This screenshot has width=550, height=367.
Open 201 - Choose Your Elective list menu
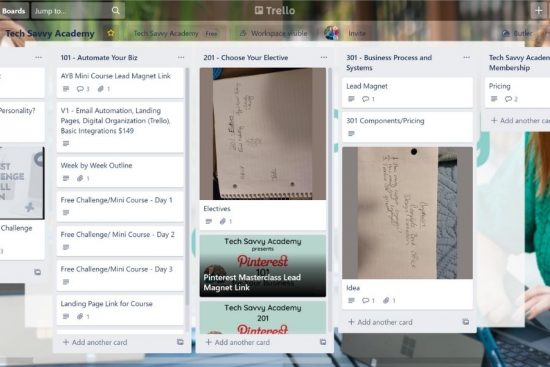pos(324,58)
